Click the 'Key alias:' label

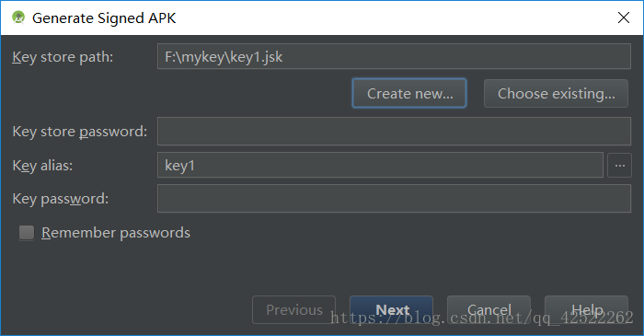pyautogui.click(x=42, y=166)
